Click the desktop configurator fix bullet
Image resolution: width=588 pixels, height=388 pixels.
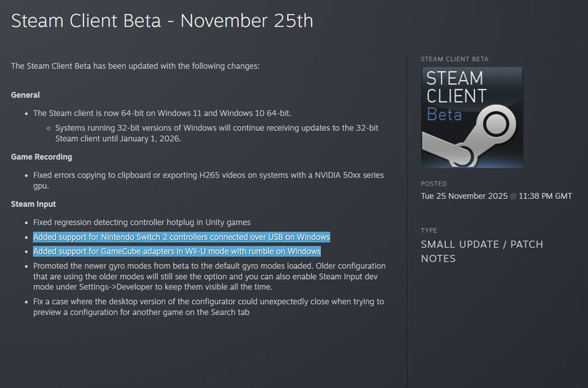(x=208, y=307)
